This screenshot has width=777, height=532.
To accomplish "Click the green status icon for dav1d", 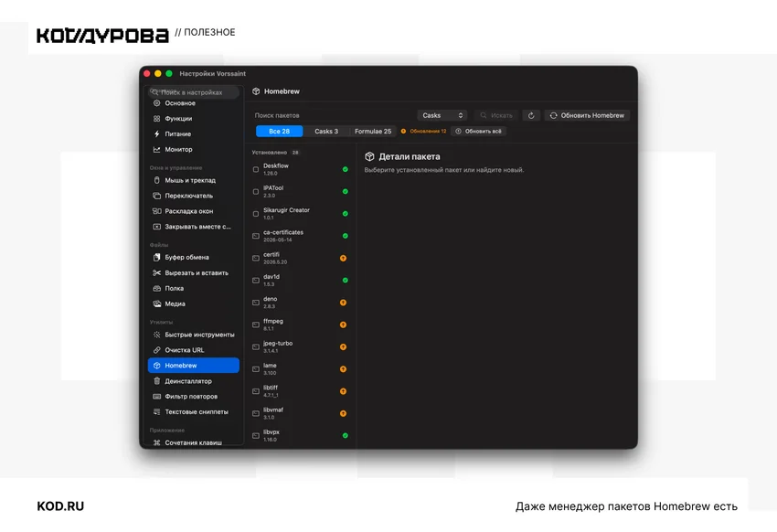I will [345, 281].
